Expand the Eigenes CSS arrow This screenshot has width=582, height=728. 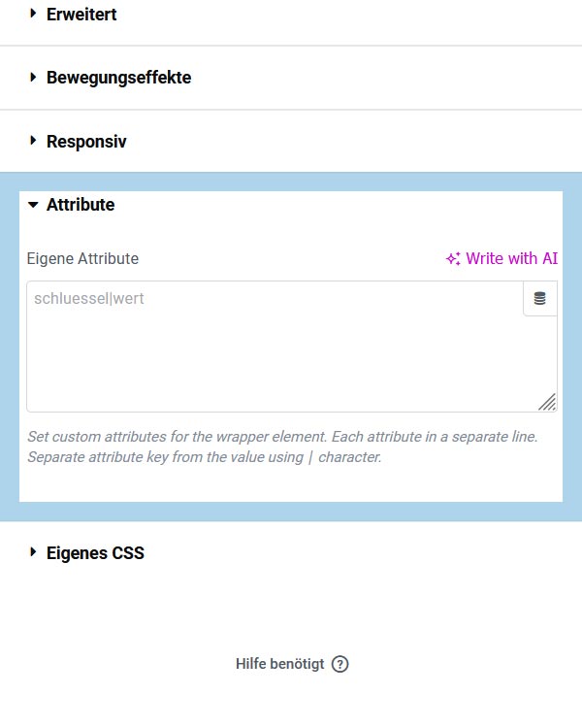coord(33,552)
